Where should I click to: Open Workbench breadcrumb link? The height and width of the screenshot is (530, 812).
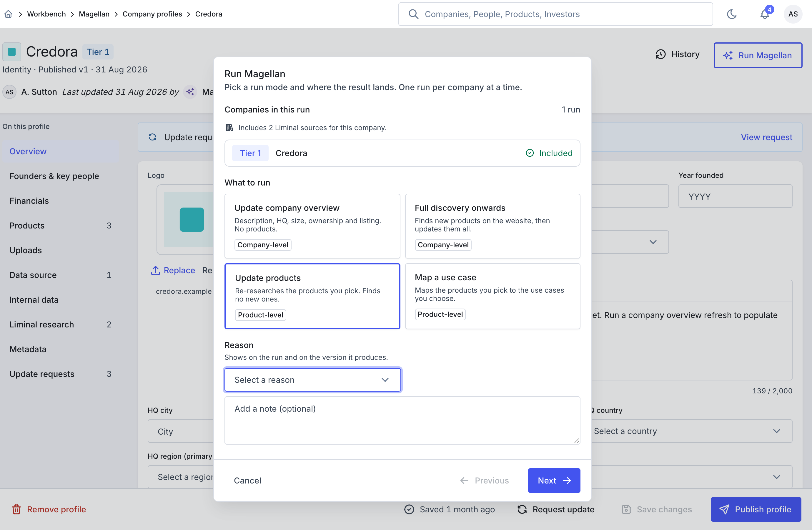(x=46, y=14)
